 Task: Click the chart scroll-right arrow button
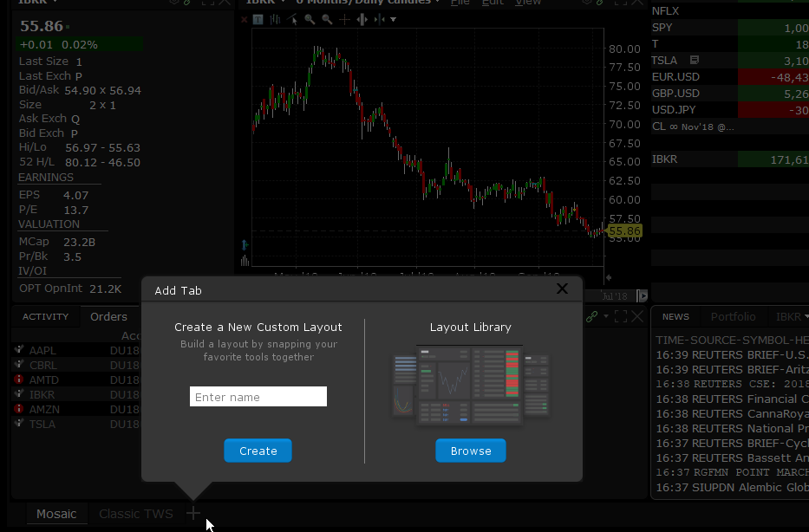point(643,296)
